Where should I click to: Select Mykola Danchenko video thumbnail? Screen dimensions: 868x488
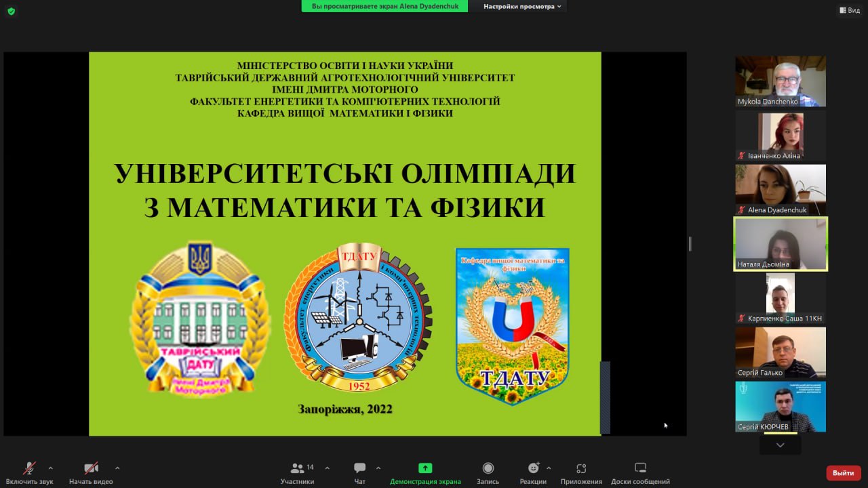[x=781, y=81]
